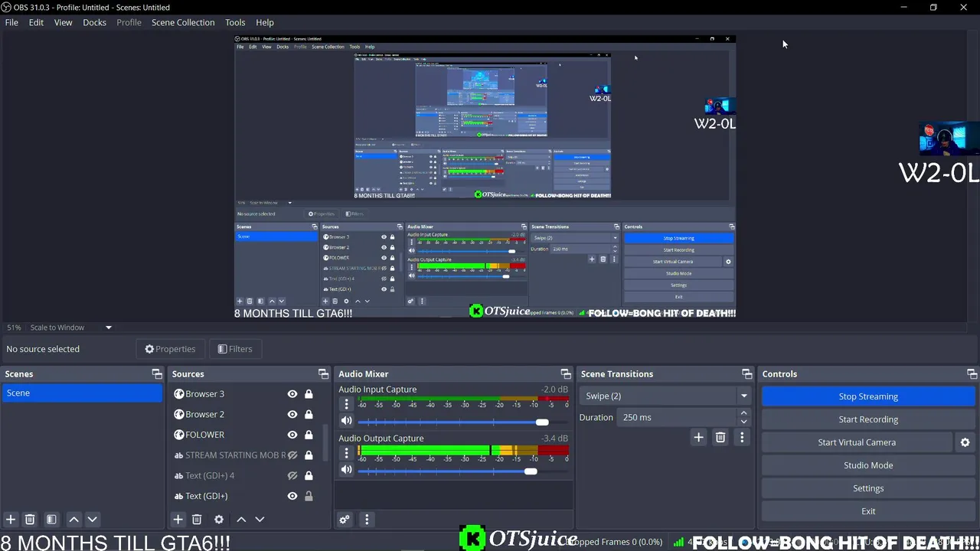Viewport: 980px width, 551px height.
Task: Remove selected scene with trash icon
Action: click(x=30, y=519)
